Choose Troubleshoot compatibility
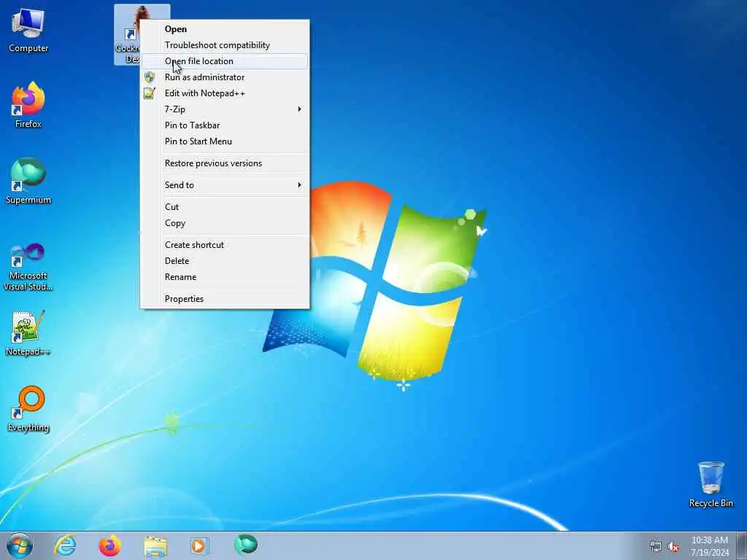 [225, 45]
